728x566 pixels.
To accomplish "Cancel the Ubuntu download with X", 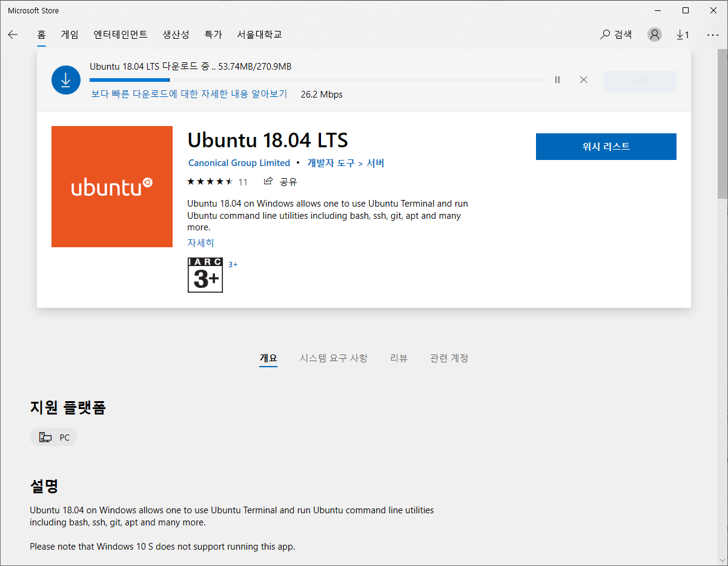I will pos(583,80).
